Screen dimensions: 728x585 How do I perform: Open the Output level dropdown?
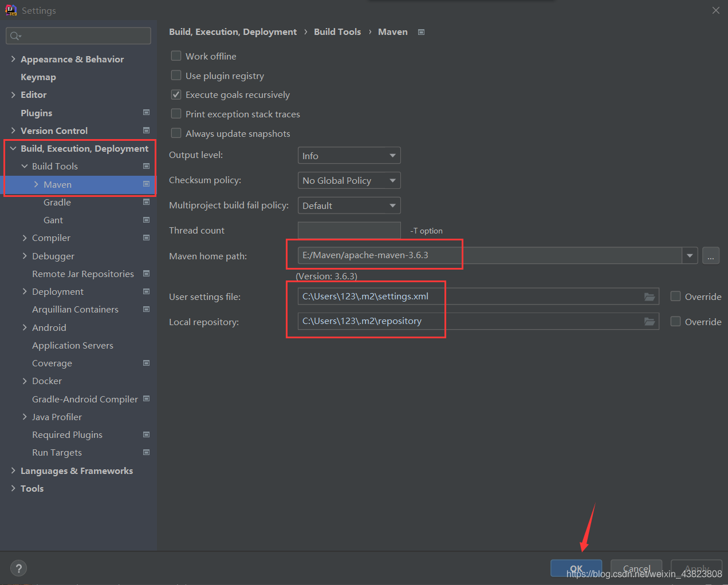(349, 156)
